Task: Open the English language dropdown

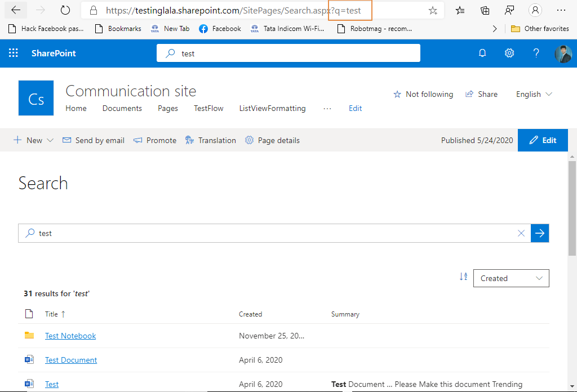Action: pos(534,94)
